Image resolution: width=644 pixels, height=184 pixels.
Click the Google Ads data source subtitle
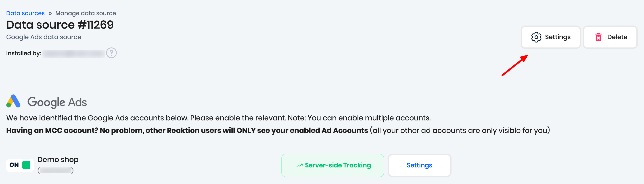tap(44, 37)
